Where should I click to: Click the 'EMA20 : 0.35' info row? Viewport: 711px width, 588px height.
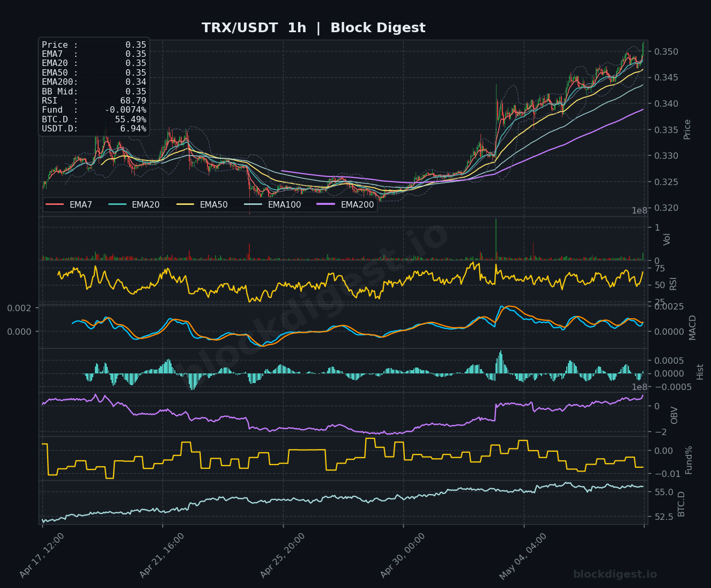coord(94,63)
